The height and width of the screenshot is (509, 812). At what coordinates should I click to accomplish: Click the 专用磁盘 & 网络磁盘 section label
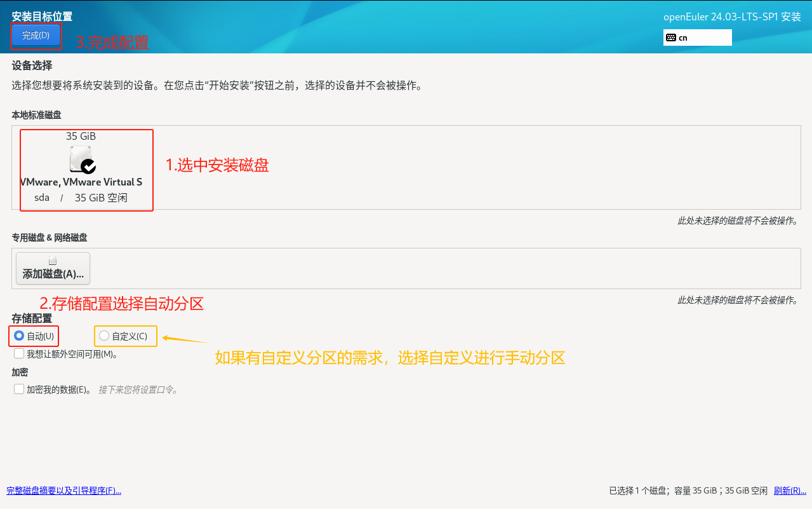click(x=50, y=238)
